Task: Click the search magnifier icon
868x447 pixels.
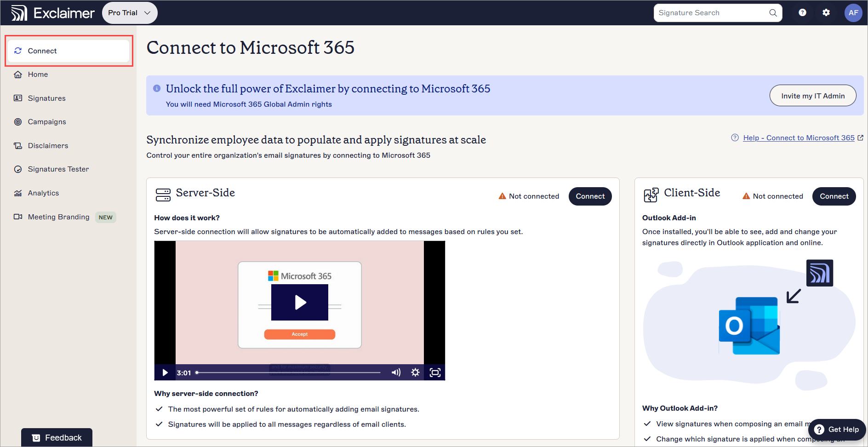Action: [773, 13]
